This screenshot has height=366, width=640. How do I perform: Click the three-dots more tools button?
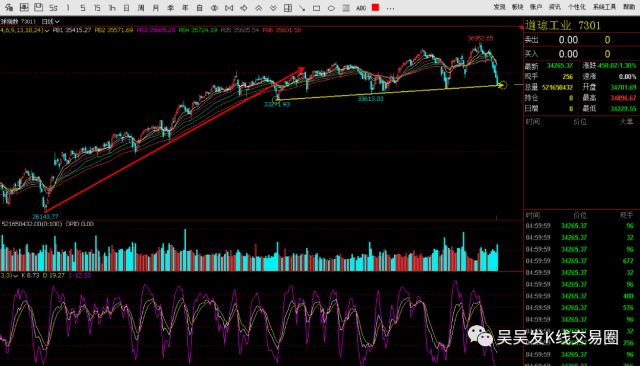tap(391, 8)
